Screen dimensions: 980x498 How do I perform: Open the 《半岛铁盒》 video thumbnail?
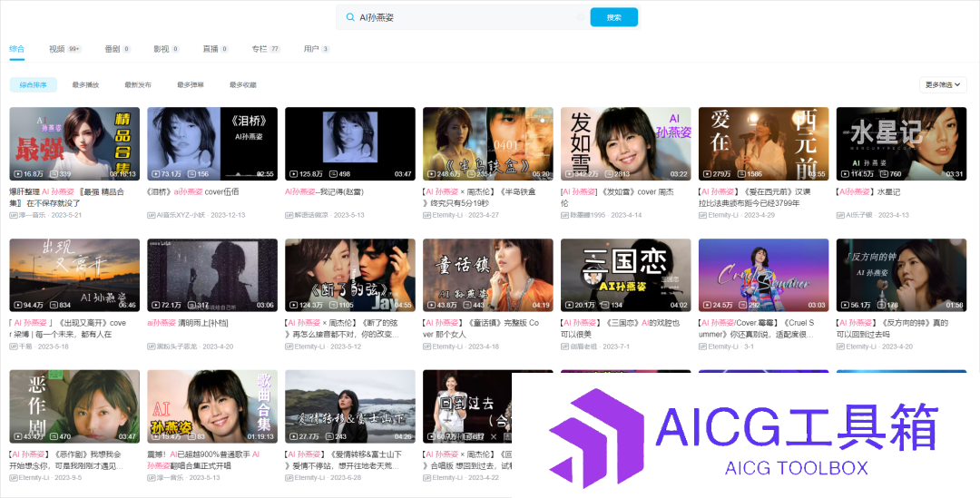tap(488, 143)
